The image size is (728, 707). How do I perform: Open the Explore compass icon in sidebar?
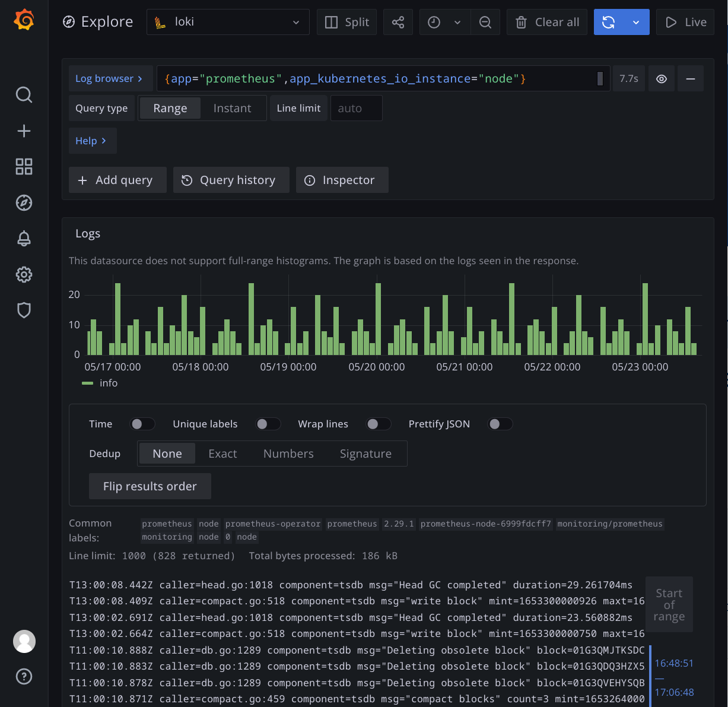pos(24,203)
